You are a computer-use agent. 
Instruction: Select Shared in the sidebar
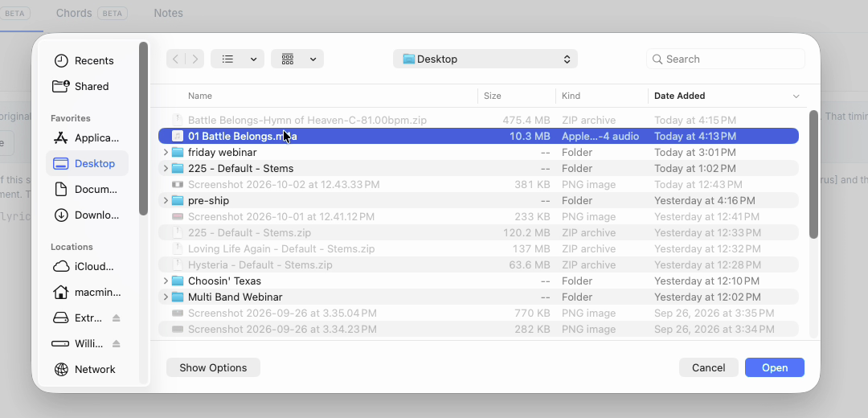81,86
